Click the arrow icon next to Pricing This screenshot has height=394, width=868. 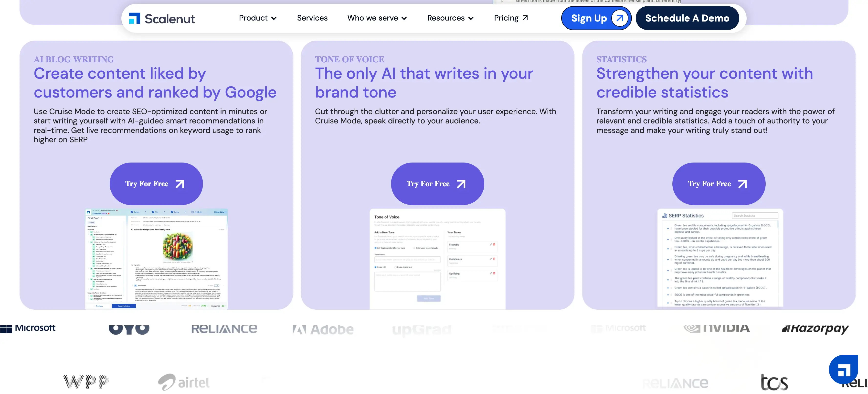click(x=525, y=18)
